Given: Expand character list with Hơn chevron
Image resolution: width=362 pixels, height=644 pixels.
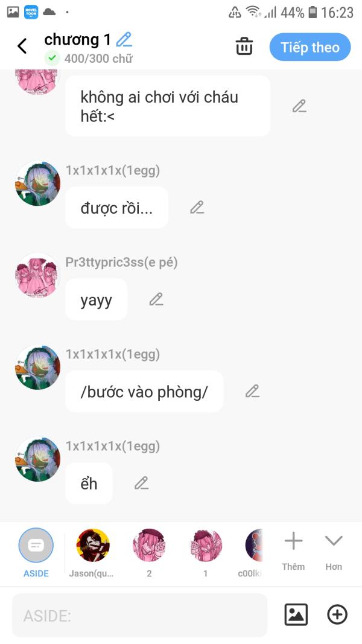Looking at the screenshot, I should pyautogui.click(x=334, y=552).
